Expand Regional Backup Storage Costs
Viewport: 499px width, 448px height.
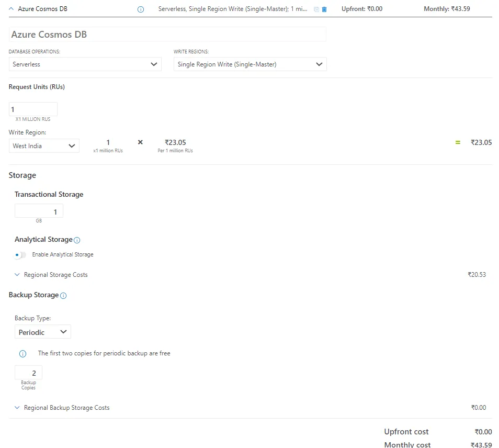click(x=67, y=407)
